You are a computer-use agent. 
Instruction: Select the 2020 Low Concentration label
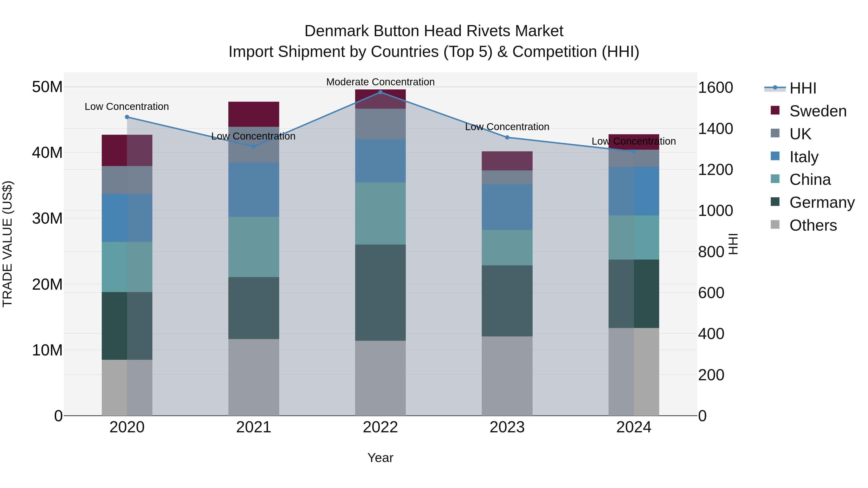(x=127, y=107)
